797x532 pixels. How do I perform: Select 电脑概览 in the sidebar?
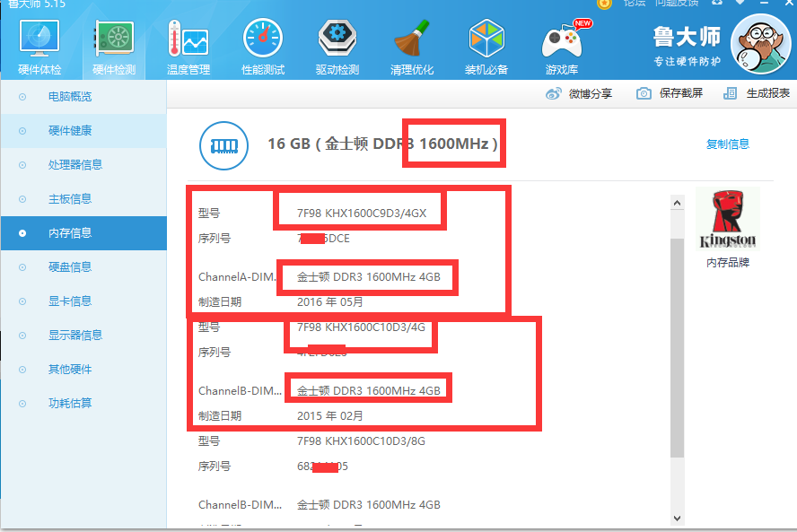click(83, 97)
